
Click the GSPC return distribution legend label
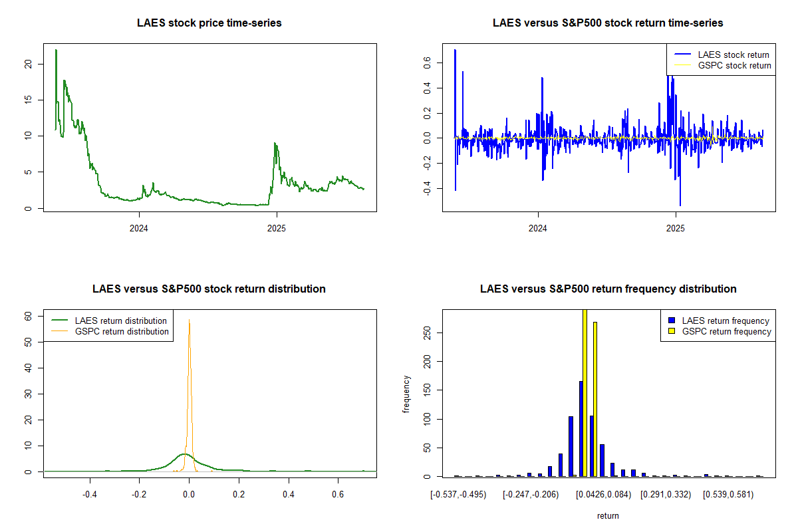122,331
